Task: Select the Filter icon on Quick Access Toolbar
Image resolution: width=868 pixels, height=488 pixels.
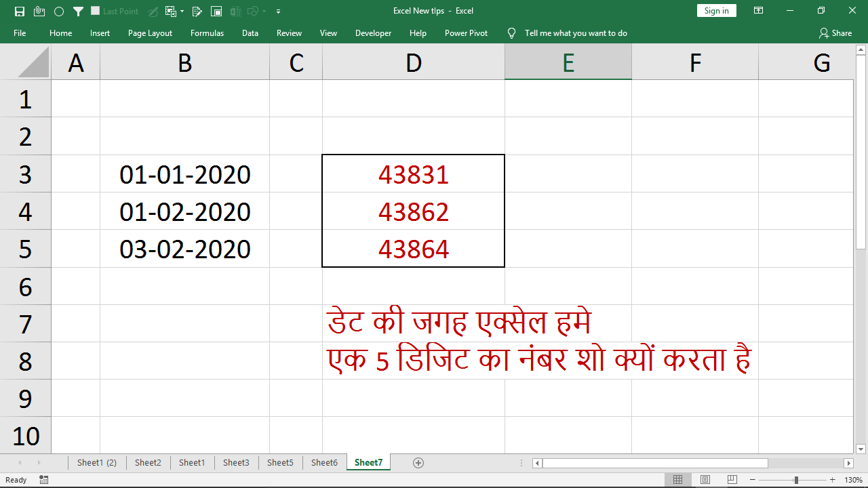Action: pyautogui.click(x=78, y=11)
